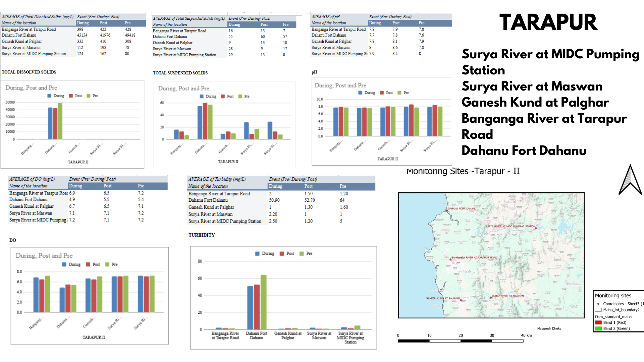Click 'Ganesh Kund at Palghar' in the large site list
Image resolution: width=644 pixels, height=362 pixels.
(x=535, y=102)
